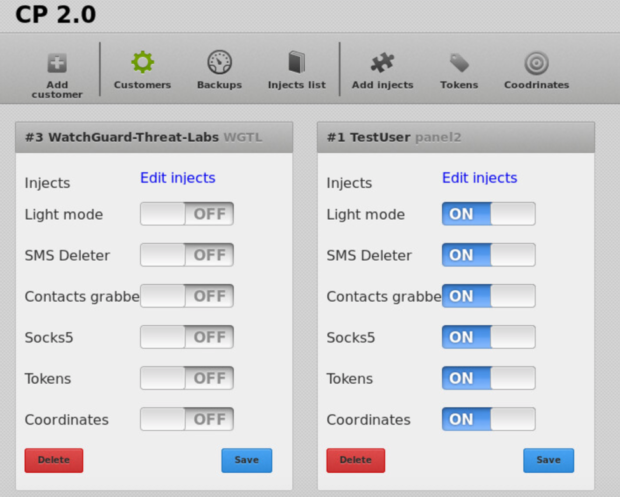Delete the WatchGuard-Threat-Labs customer

[54, 460]
